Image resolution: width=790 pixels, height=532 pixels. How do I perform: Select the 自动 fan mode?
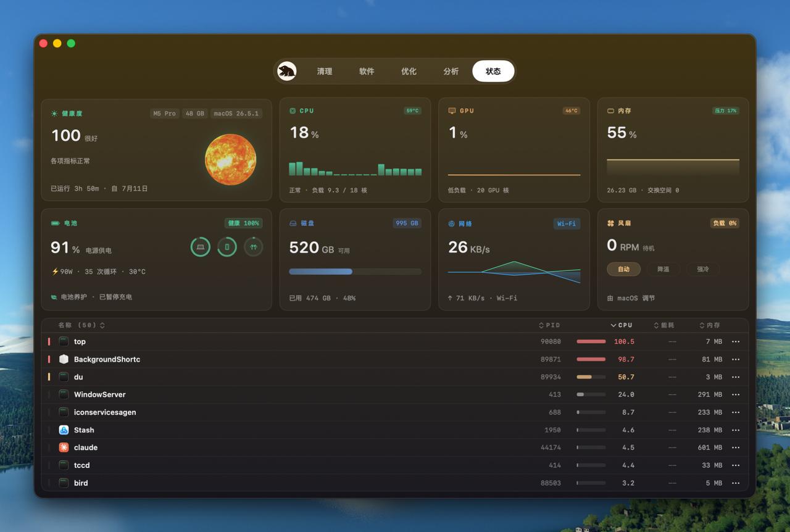623,269
